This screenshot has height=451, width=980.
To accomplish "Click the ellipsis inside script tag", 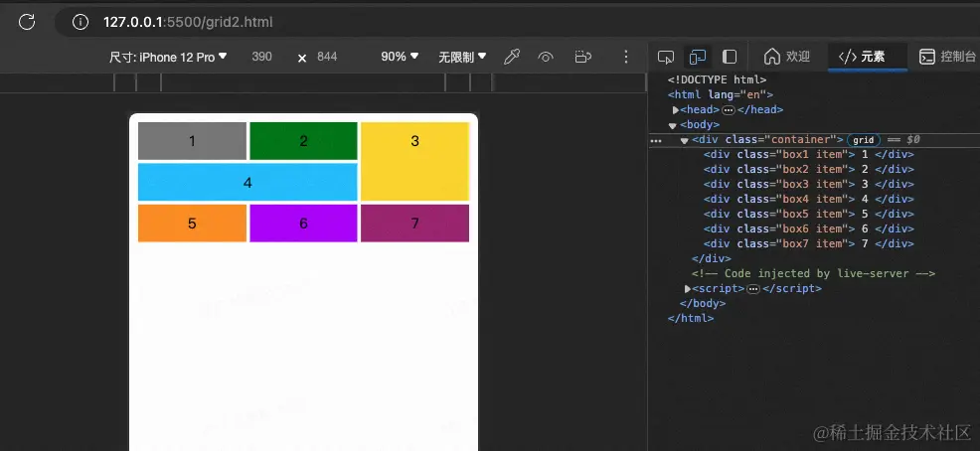I will (x=753, y=289).
